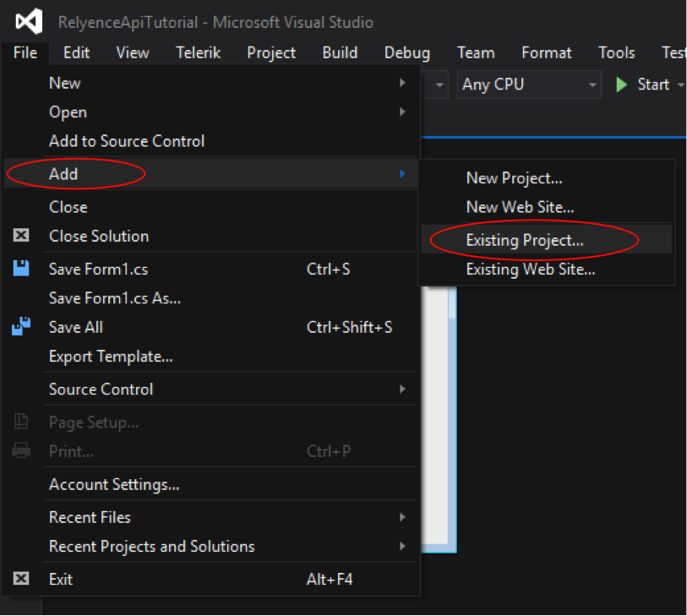Viewport: 687px width, 616px height.
Task: Open the Build menu
Action: tap(339, 52)
